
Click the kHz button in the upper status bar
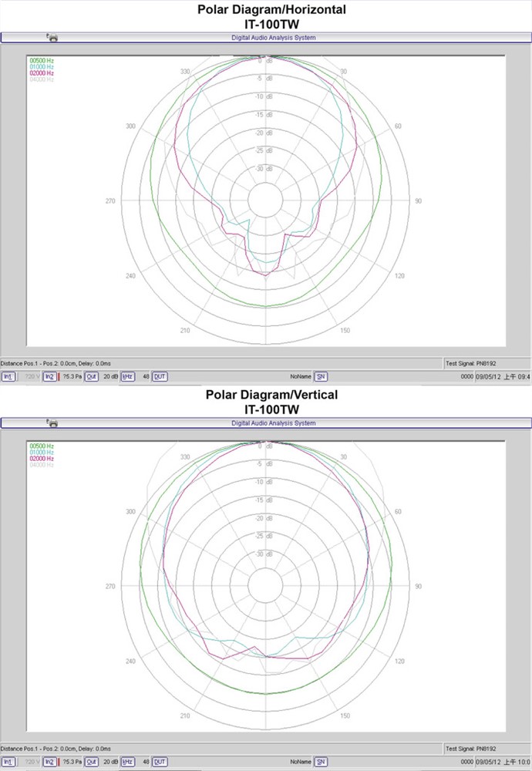coord(128,376)
